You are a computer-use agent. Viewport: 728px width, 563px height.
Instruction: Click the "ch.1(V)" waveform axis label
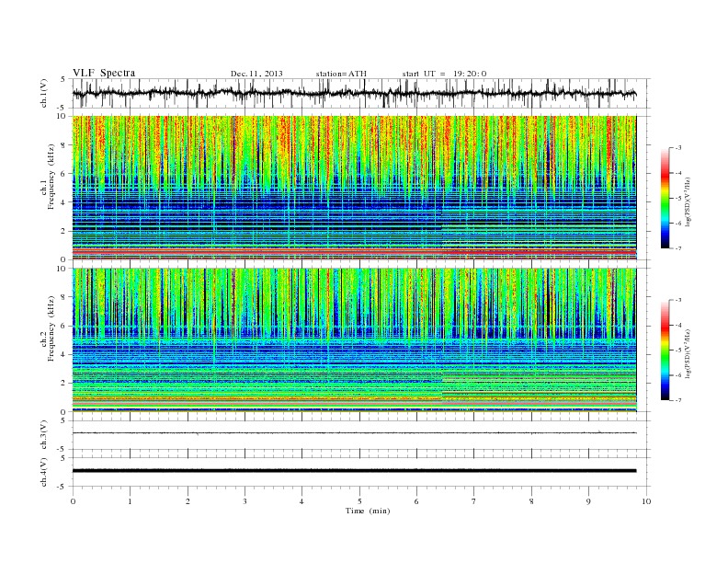click(x=44, y=93)
